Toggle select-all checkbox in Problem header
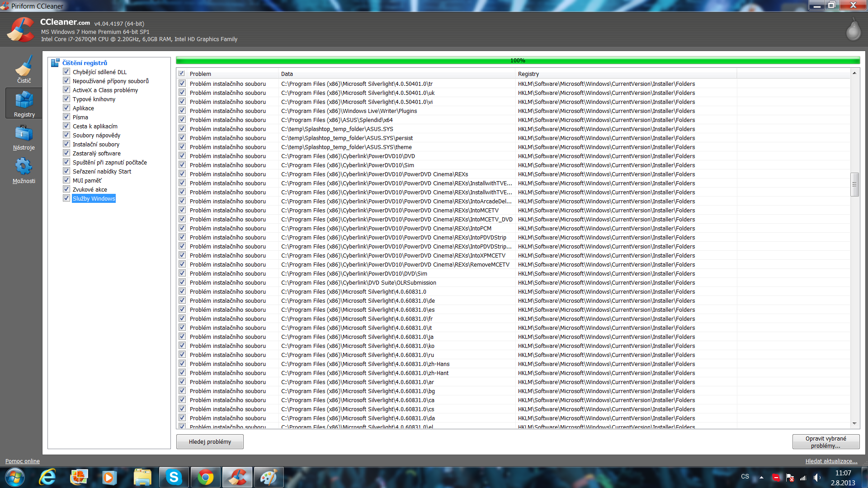Screen dimensions: 868x488 [181, 73]
